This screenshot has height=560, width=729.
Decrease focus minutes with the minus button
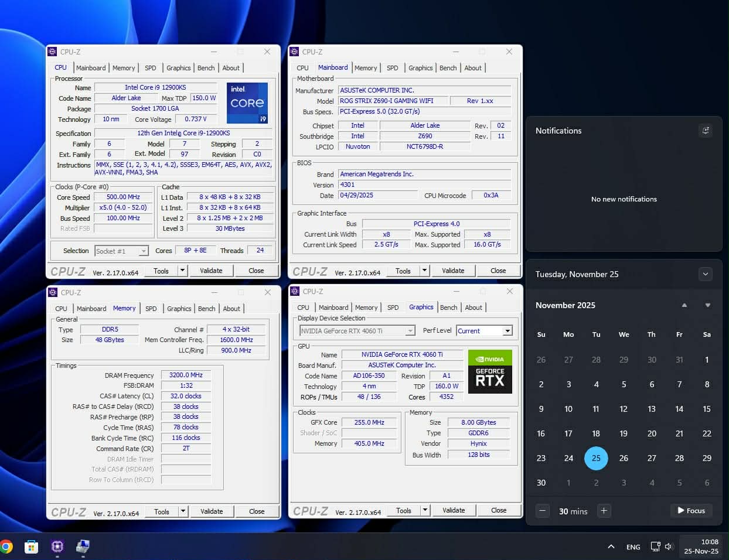pyautogui.click(x=543, y=511)
